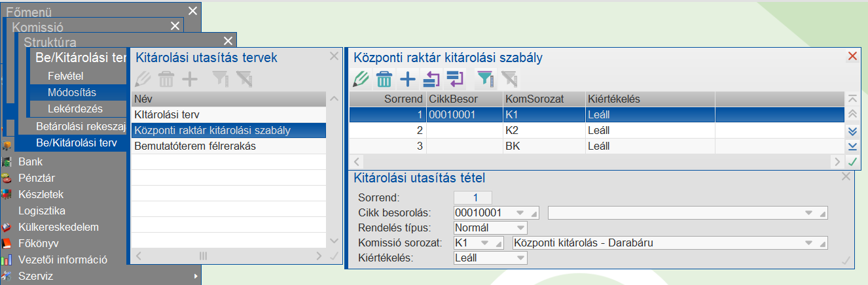Jump to last row with bottom arrow
Screen dimensions: 868x285
point(852,146)
